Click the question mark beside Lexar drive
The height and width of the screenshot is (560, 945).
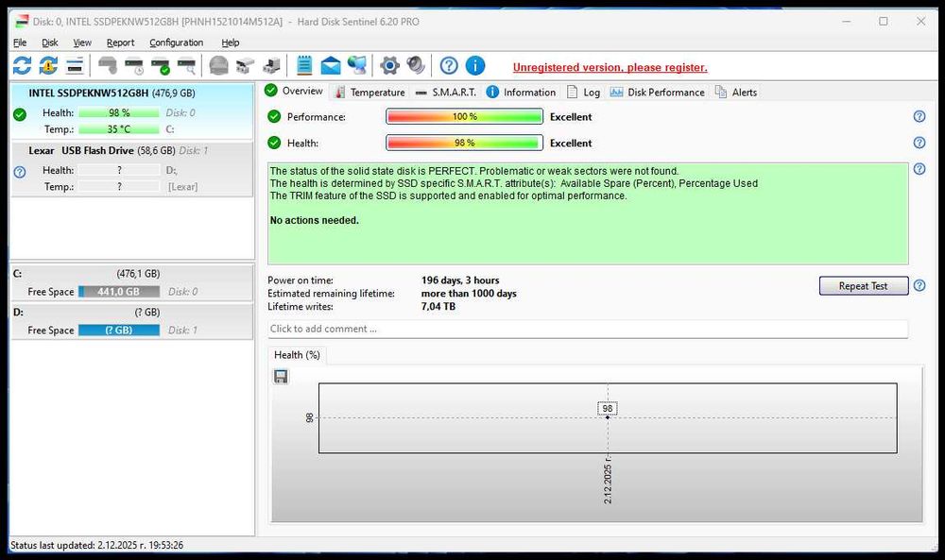click(20, 172)
